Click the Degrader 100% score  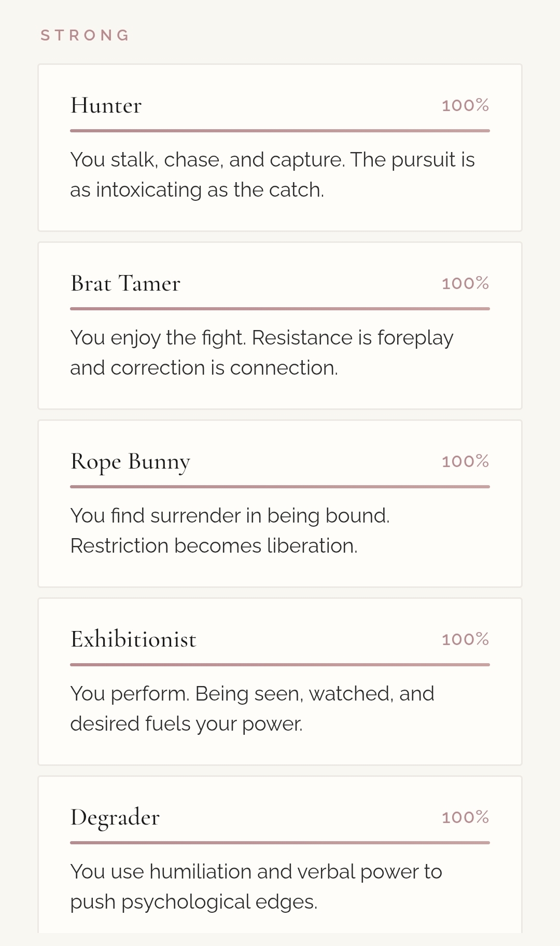click(465, 818)
